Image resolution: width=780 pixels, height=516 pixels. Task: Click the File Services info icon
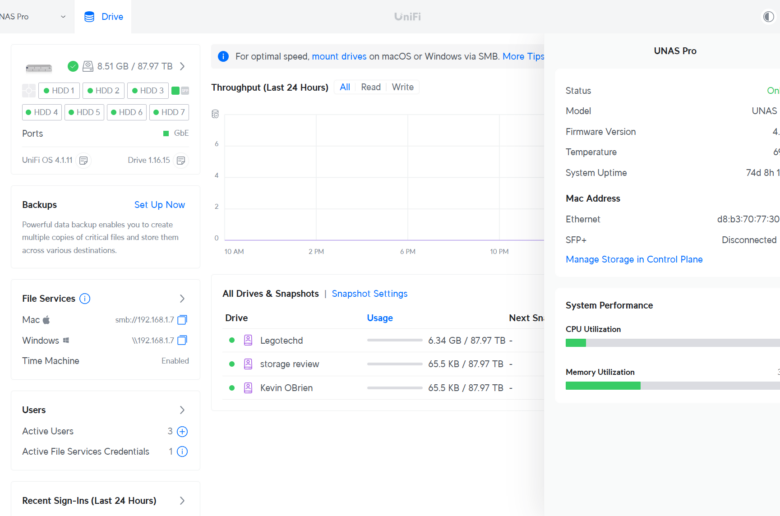click(x=85, y=299)
